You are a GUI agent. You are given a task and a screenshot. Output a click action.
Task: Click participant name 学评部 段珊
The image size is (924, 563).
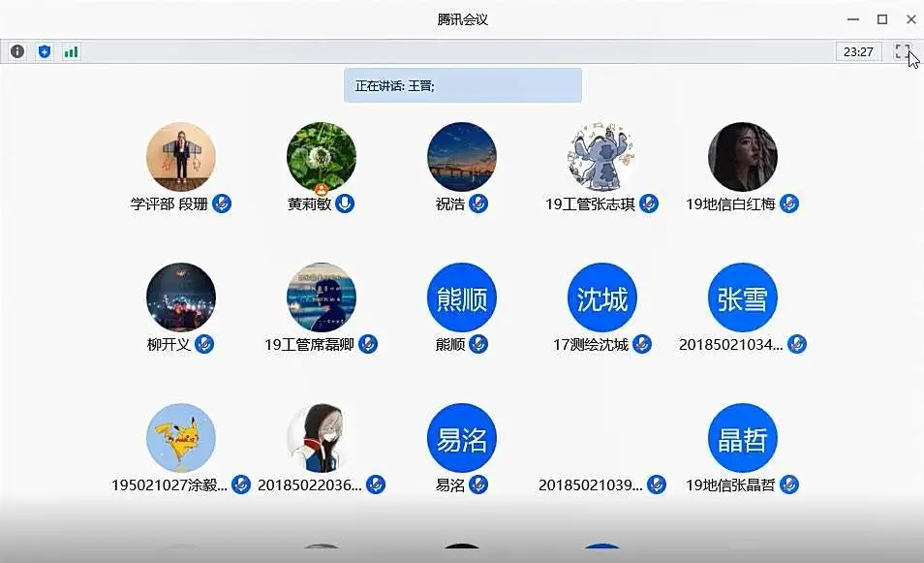[169, 203]
